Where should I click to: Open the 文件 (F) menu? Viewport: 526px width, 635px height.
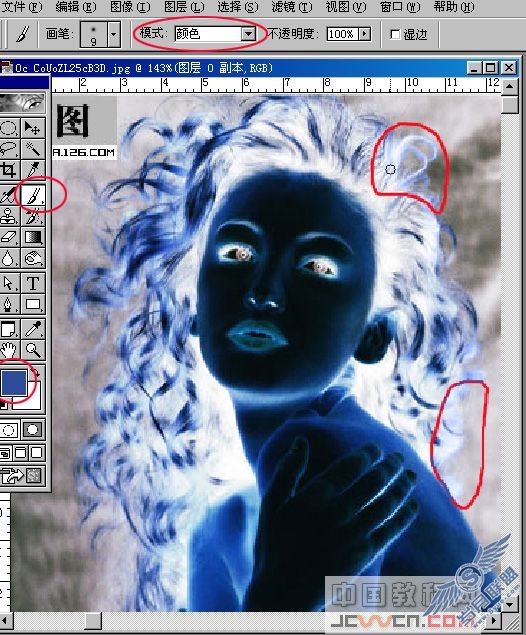point(21,6)
